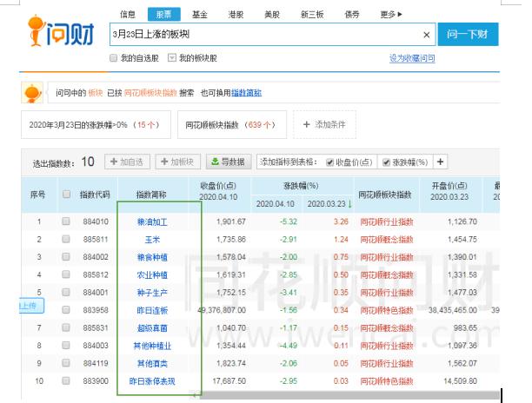Open the 粮食种植 index link
Screen dimensions: 532x403
pyautogui.click(x=152, y=257)
